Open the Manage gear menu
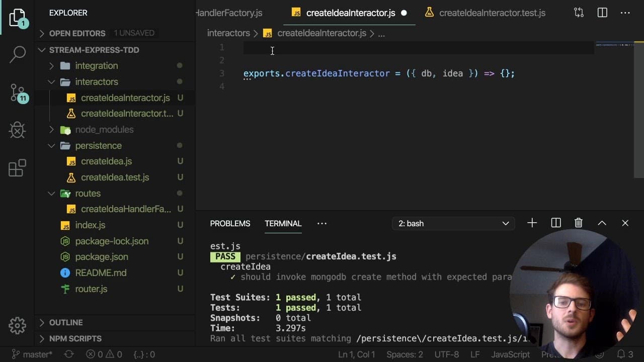Viewport: 644px width, 362px height. [18, 325]
